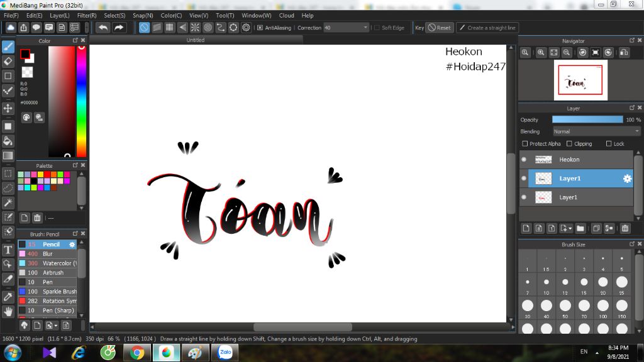Delete palette color with trash icon
Image resolution: width=644 pixels, height=362 pixels.
(37, 218)
